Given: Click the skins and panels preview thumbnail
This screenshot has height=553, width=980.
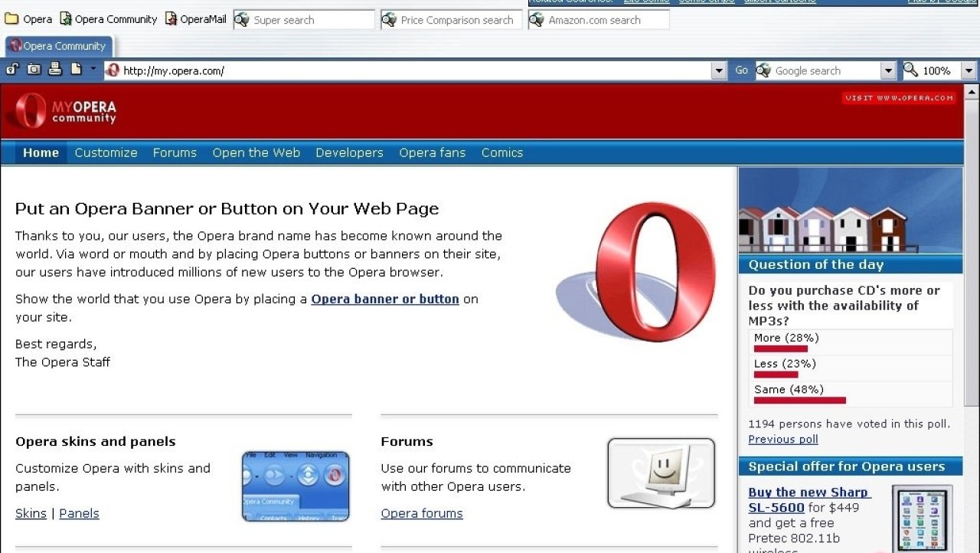Looking at the screenshot, I should click(296, 486).
